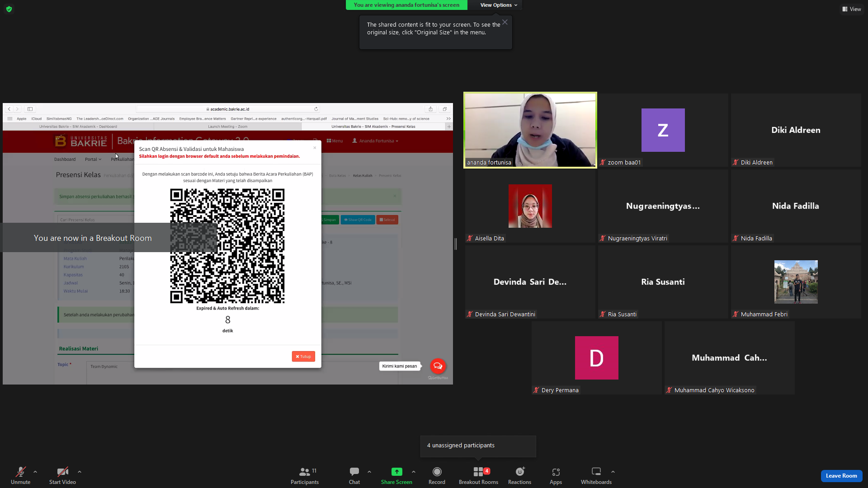Image resolution: width=868 pixels, height=488 pixels.
Task: Open the Perkuliahan menu
Action: pyautogui.click(x=123, y=160)
